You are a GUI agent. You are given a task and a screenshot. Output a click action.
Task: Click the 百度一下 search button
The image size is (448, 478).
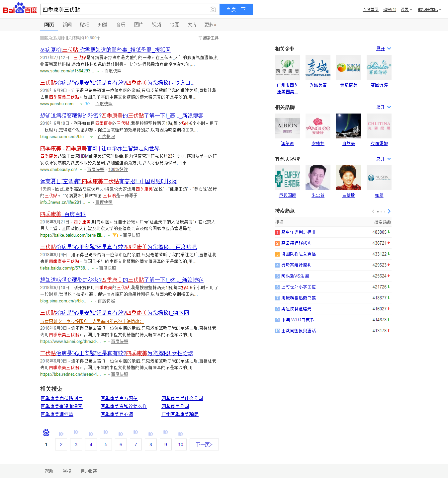point(236,9)
